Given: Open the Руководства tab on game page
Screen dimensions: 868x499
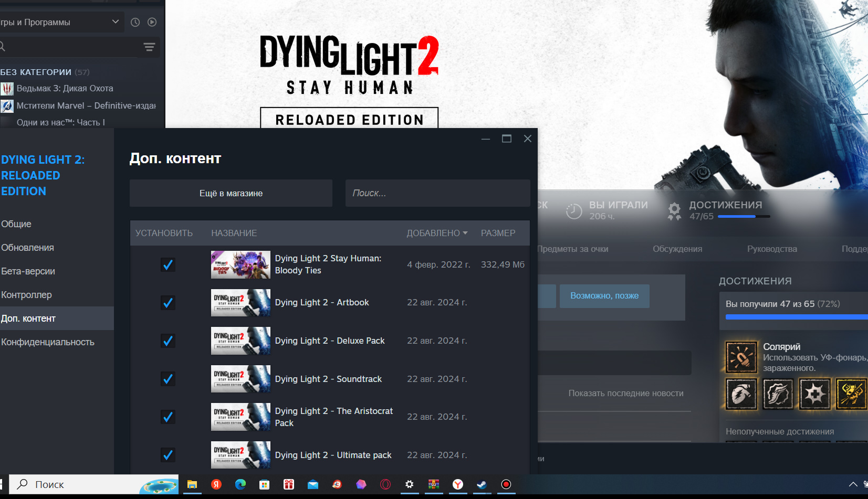Looking at the screenshot, I should 772,249.
